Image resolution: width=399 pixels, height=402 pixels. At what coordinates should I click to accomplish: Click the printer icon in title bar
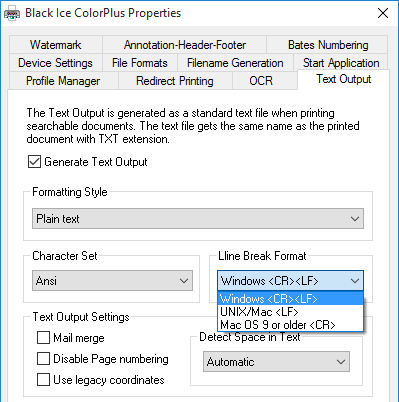(x=12, y=14)
